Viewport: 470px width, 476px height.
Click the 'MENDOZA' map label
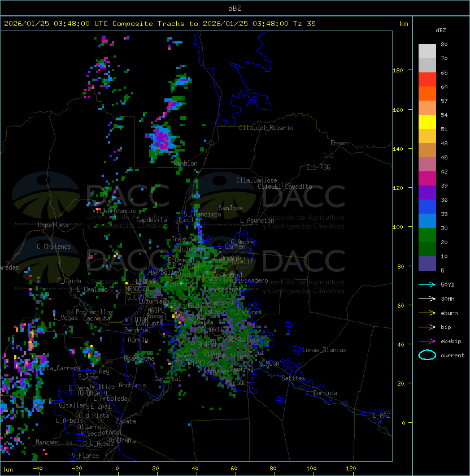137,289
